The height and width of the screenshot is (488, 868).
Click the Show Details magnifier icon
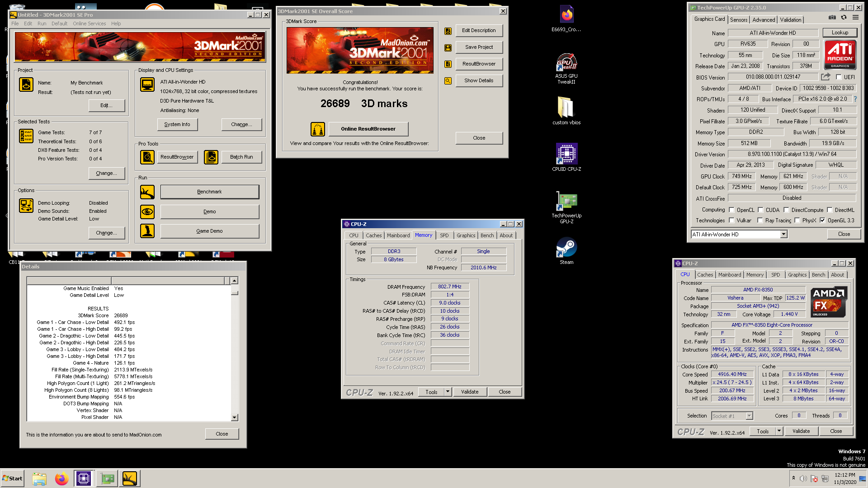coord(448,81)
